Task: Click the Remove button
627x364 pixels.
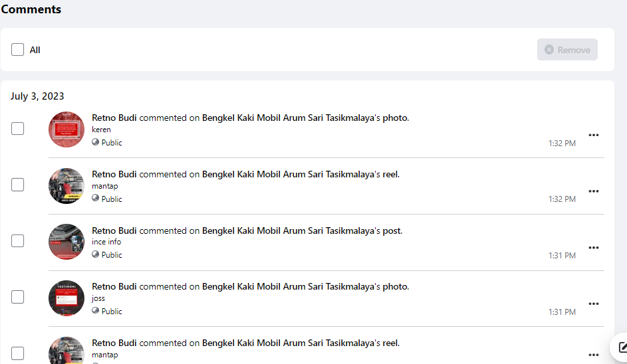Action: 567,50
